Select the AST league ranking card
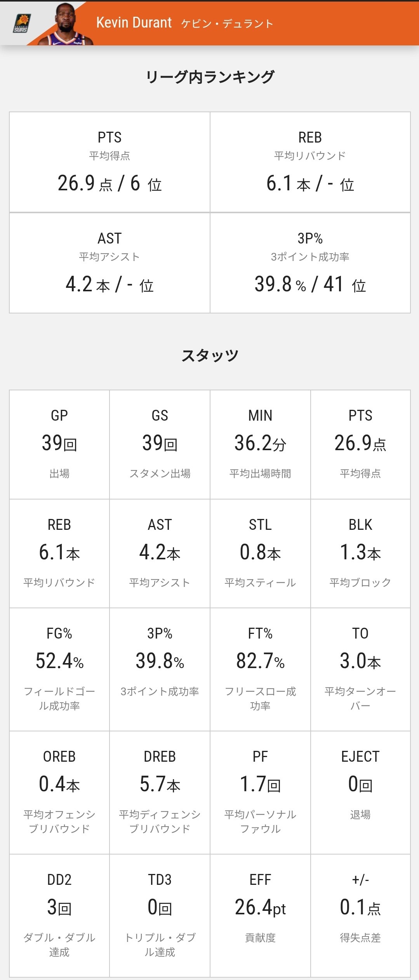The image size is (419, 980). pyautogui.click(x=110, y=263)
